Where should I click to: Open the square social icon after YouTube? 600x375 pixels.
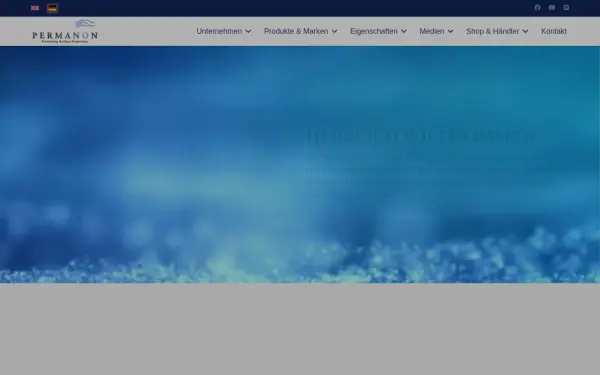[566, 8]
